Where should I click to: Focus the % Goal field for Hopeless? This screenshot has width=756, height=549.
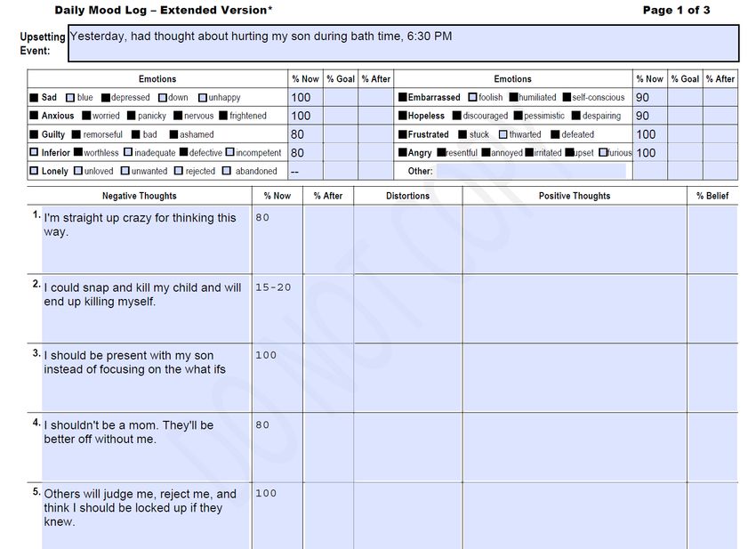coord(685,116)
